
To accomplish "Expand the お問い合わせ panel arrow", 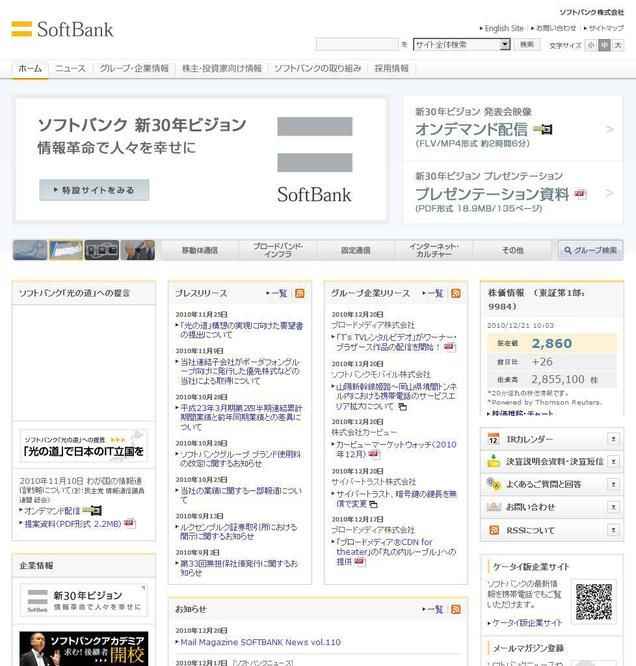I will (613, 507).
